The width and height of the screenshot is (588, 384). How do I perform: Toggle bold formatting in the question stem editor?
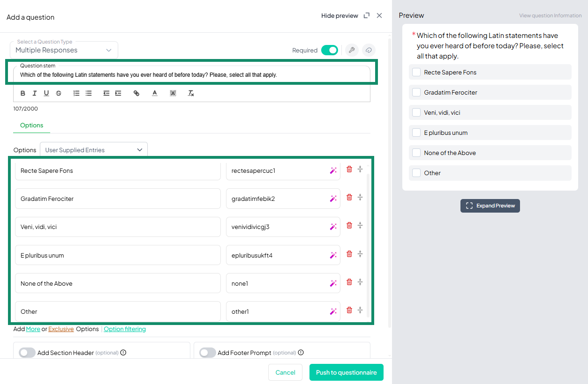[23, 93]
